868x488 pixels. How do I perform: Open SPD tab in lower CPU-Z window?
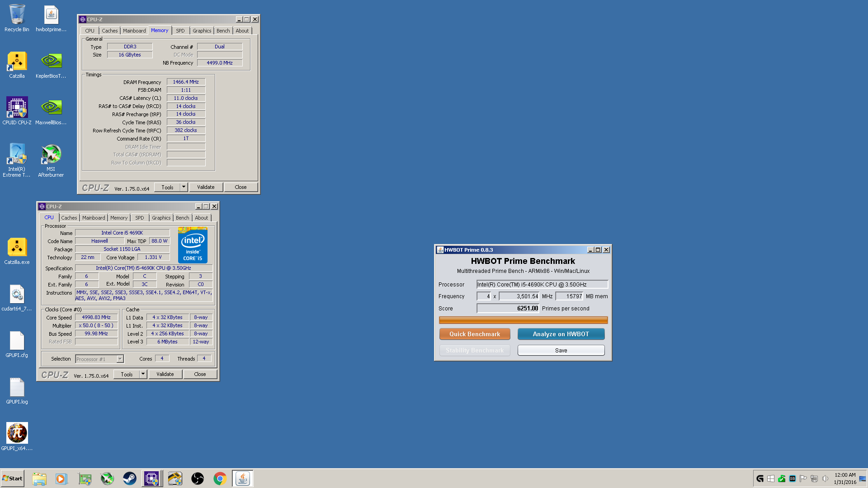[x=140, y=218]
